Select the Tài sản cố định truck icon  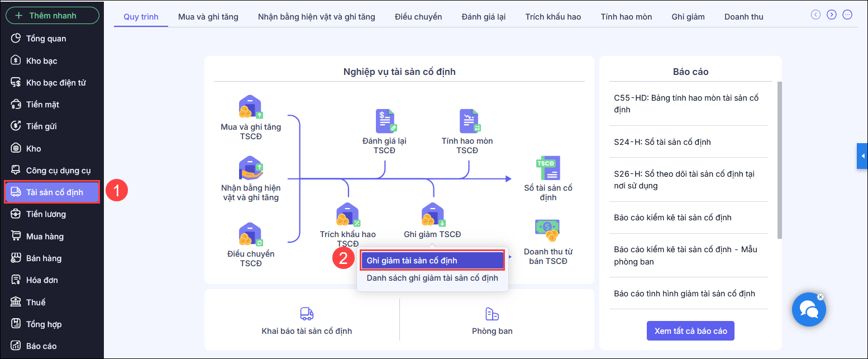pyautogui.click(x=16, y=192)
